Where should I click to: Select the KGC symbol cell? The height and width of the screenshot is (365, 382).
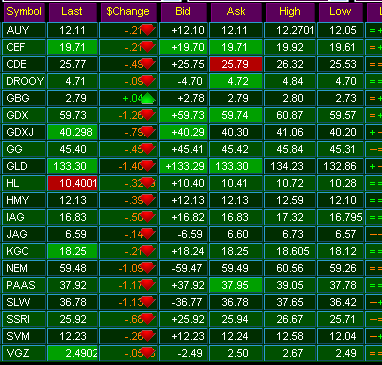coord(24,251)
